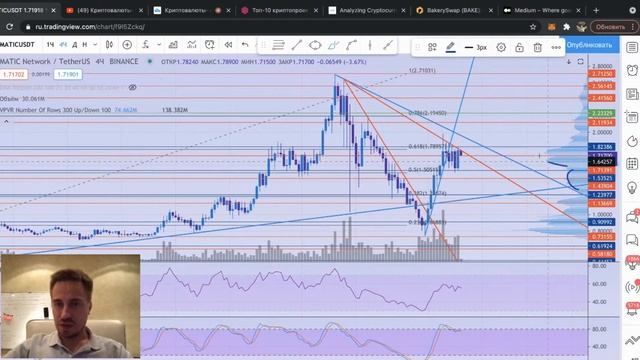Screen dimensions: 640x360
Task: Click the MATICUSDT symbol search field
Action: 17,44
